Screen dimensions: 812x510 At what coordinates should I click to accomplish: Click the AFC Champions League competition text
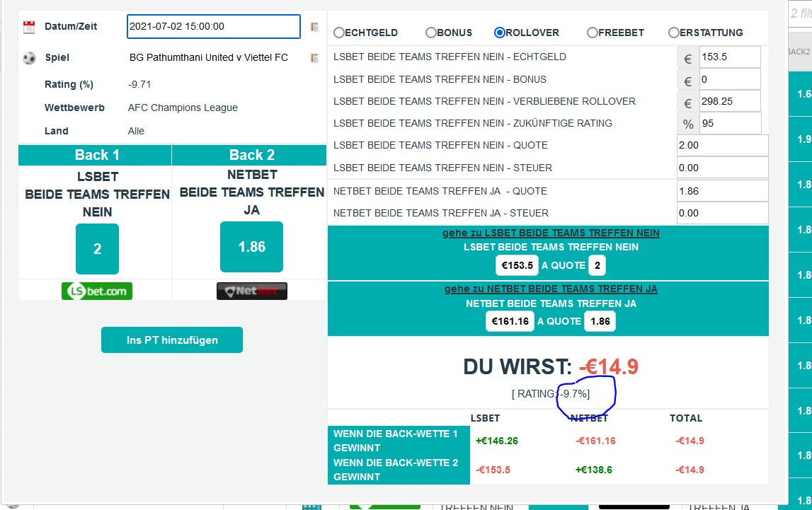coord(183,108)
